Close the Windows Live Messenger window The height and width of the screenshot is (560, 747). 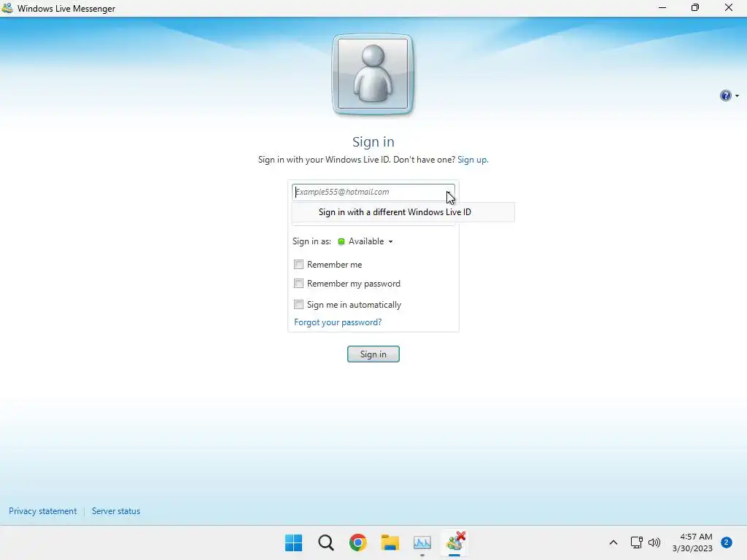coord(729,8)
